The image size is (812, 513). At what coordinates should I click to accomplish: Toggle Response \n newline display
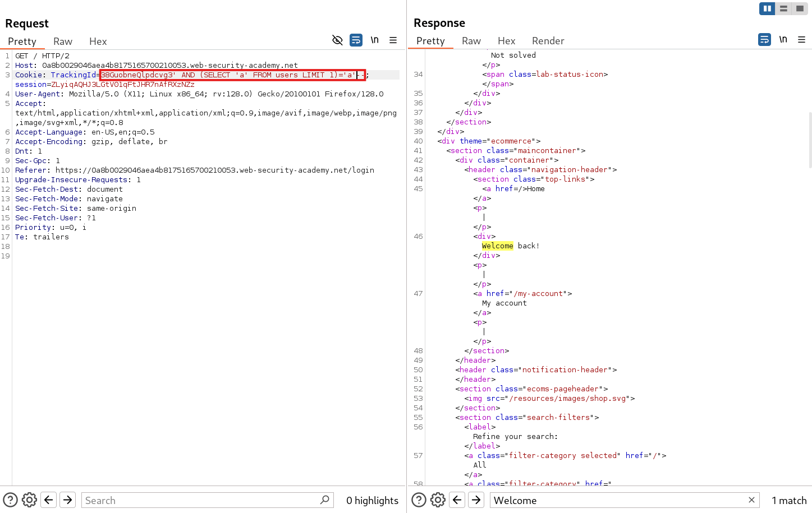[x=783, y=39]
